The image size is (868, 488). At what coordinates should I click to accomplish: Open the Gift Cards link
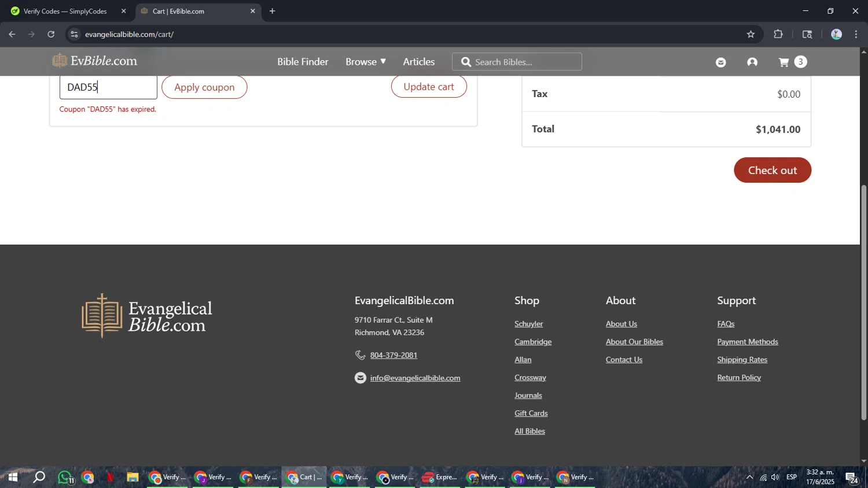(x=531, y=413)
